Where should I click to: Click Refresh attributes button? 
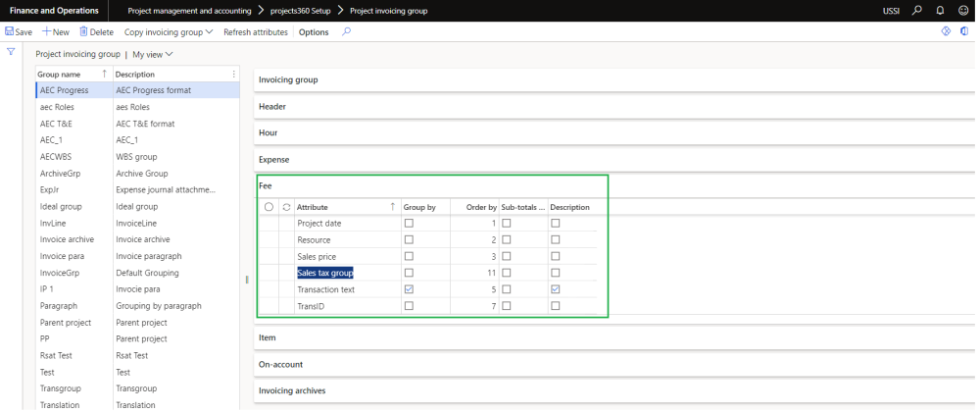pyautogui.click(x=256, y=31)
